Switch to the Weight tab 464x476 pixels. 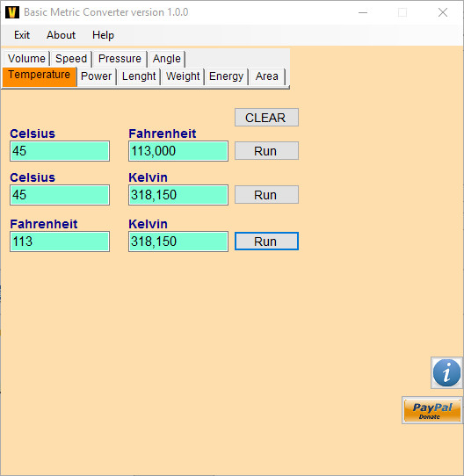point(183,76)
